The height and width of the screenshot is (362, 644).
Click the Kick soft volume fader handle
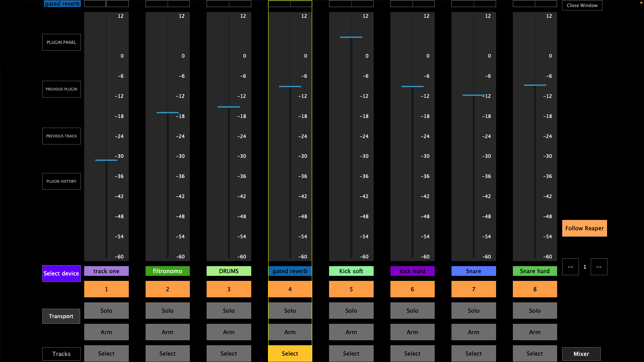tap(351, 37)
